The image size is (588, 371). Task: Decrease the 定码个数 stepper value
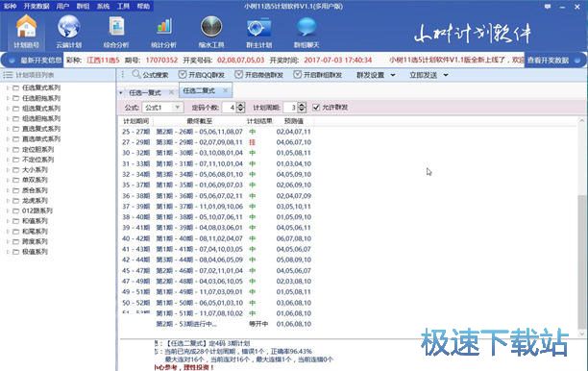(x=241, y=110)
